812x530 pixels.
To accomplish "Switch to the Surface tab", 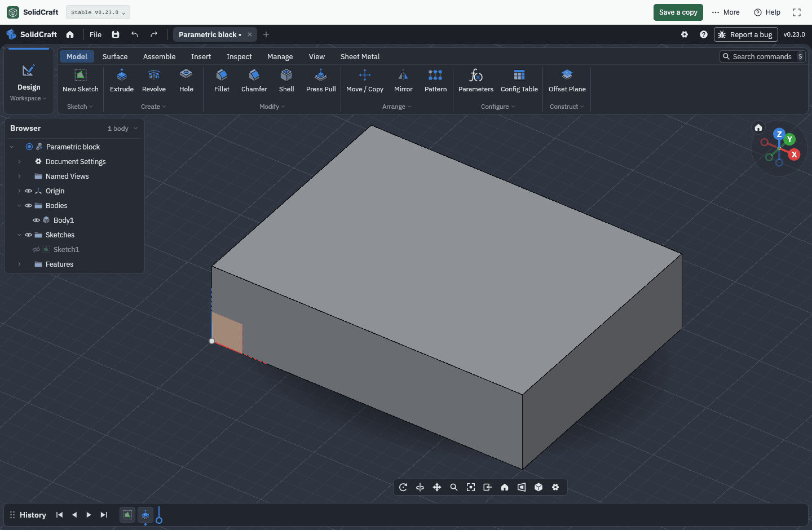I will [115, 56].
